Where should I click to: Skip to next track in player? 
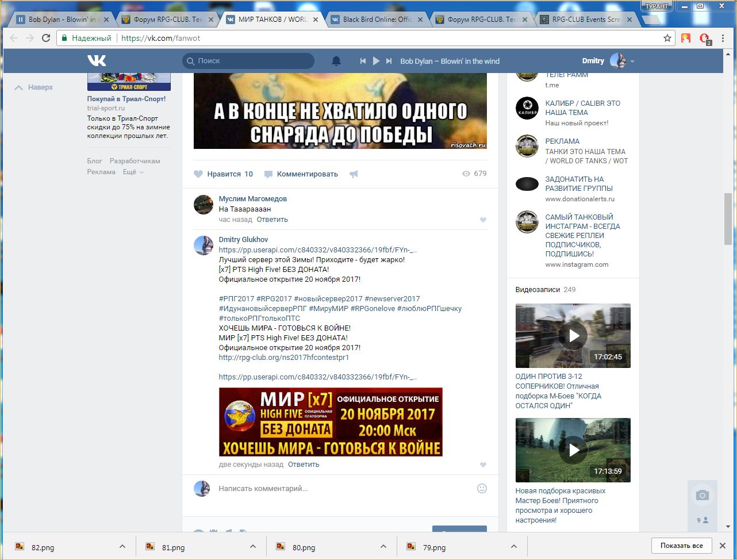pos(389,61)
